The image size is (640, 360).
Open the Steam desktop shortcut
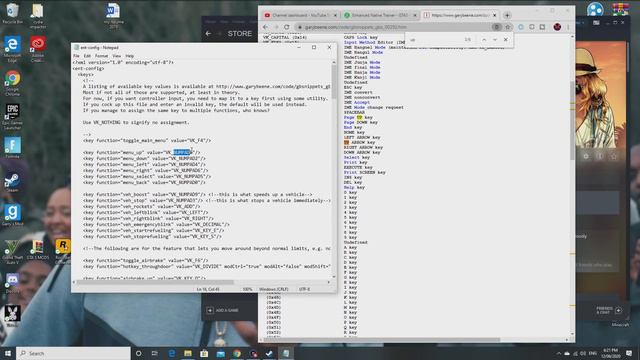click(12, 182)
